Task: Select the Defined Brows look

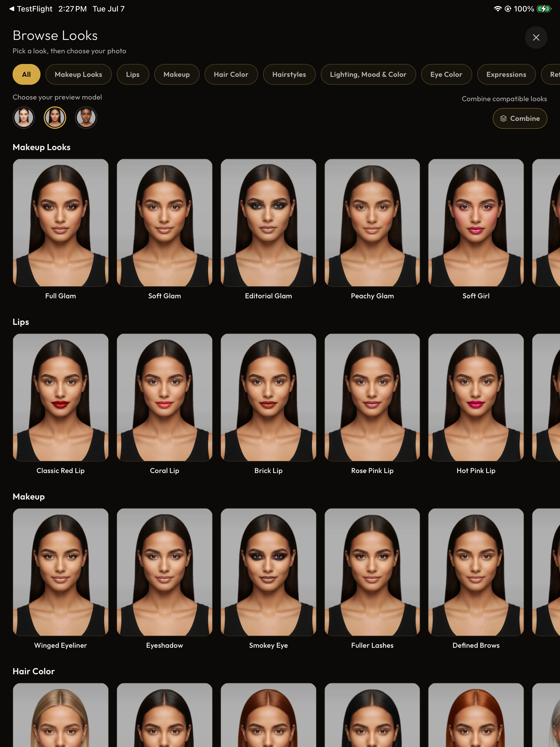Action: (x=476, y=572)
